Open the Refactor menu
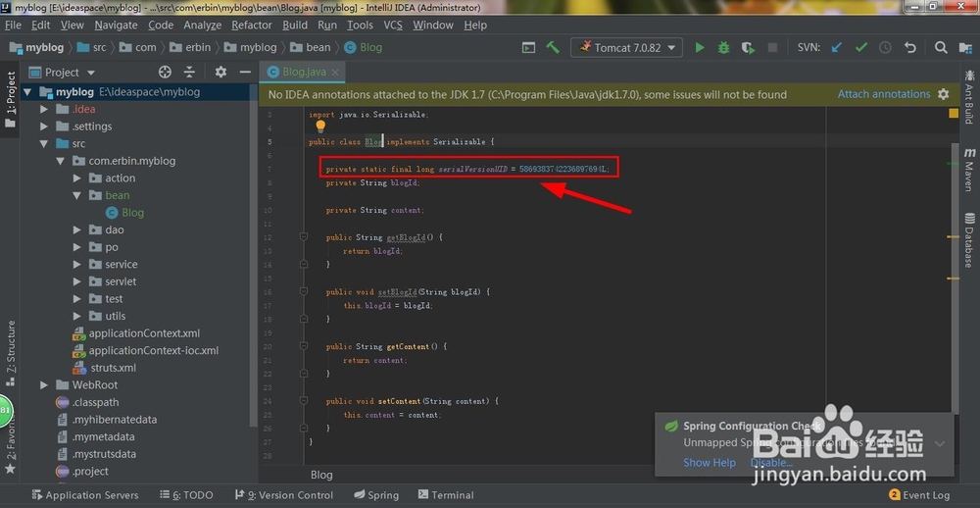The image size is (980, 508). click(x=251, y=25)
